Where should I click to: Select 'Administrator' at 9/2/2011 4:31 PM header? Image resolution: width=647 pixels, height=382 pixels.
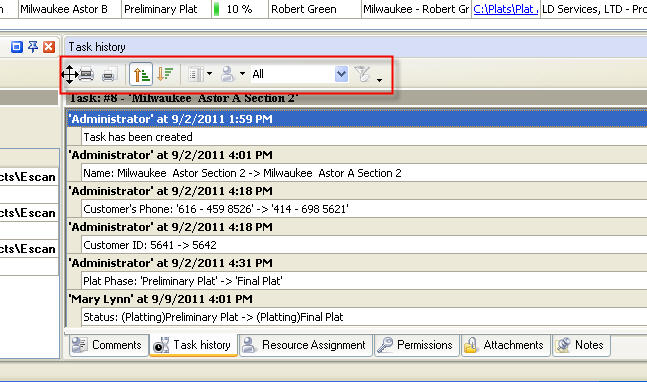tap(357, 263)
